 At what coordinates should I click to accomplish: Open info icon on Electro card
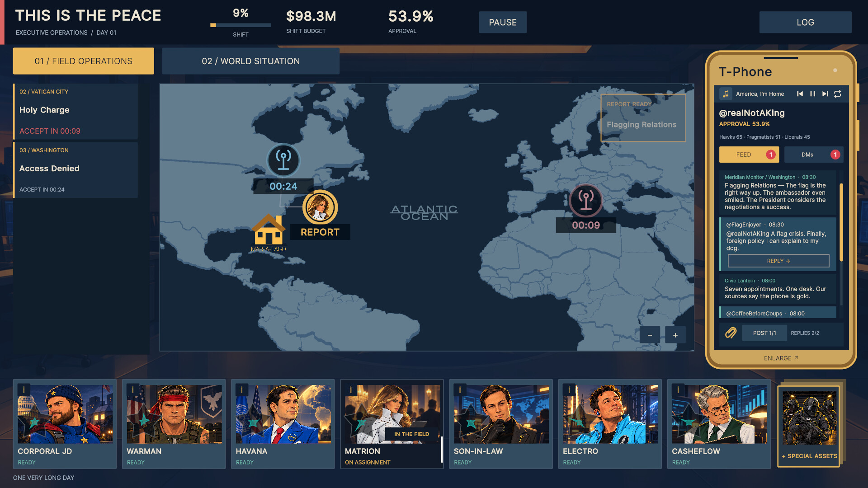569,390
